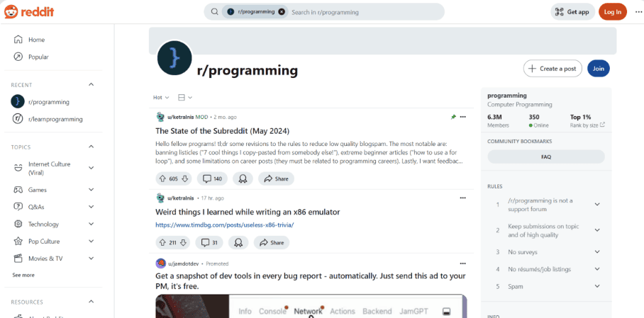The width and height of the screenshot is (644, 318).
Task: Click the Pop Culture star icon
Action: click(x=18, y=242)
